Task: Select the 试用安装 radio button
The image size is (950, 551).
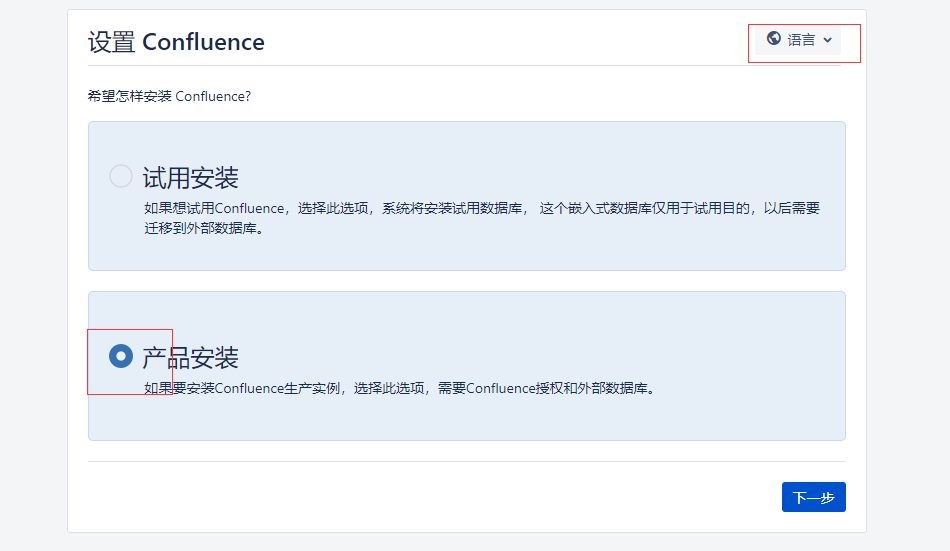Action: coord(121,176)
